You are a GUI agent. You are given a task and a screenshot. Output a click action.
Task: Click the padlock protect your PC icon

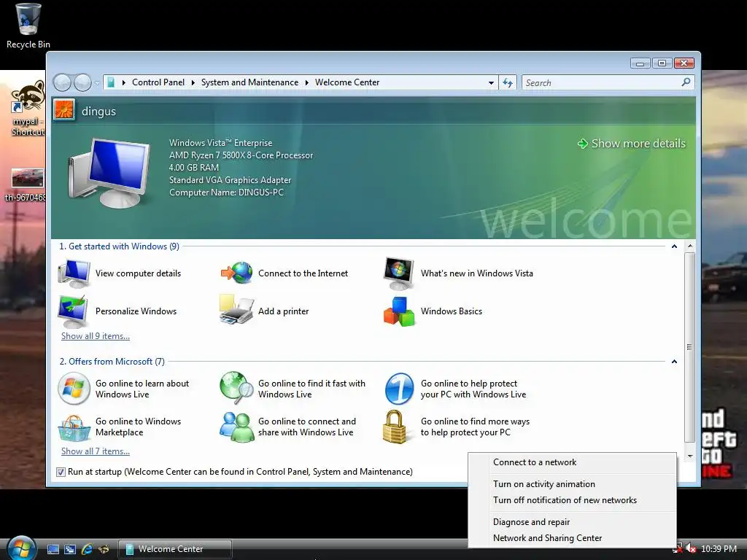pos(395,427)
